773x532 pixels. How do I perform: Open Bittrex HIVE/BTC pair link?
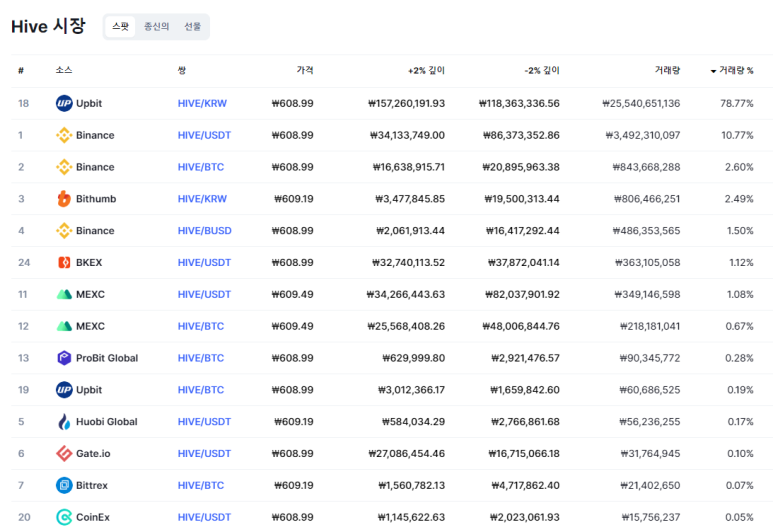[201, 485]
